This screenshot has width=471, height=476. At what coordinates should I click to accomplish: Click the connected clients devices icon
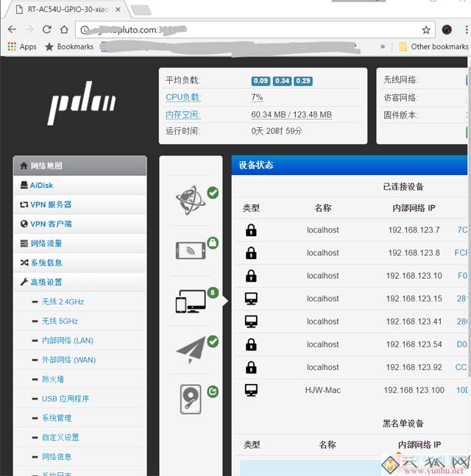point(191,301)
